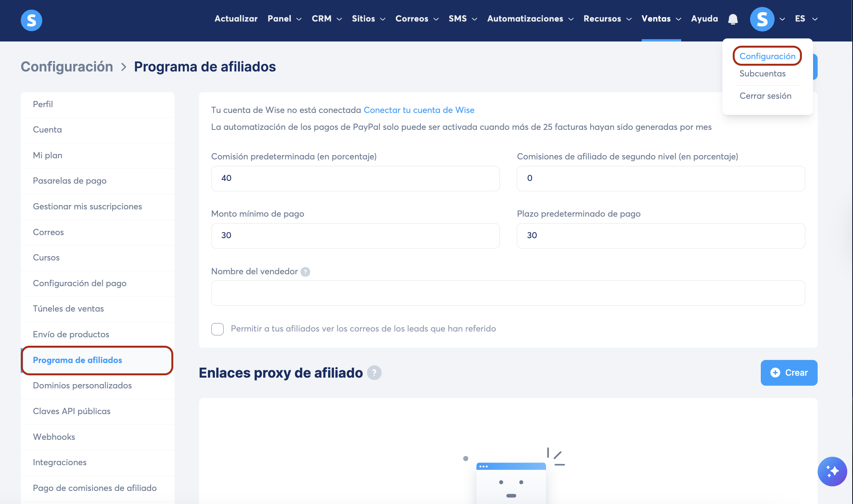
Task: Click help icon beside Enlaces proxy de afiliado
Action: point(374,373)
